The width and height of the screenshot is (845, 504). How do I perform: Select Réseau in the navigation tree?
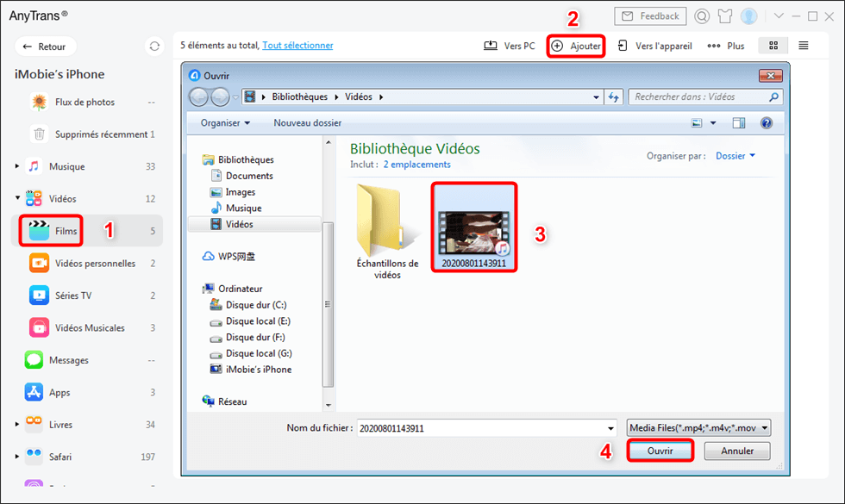click(x=232, y=401)
